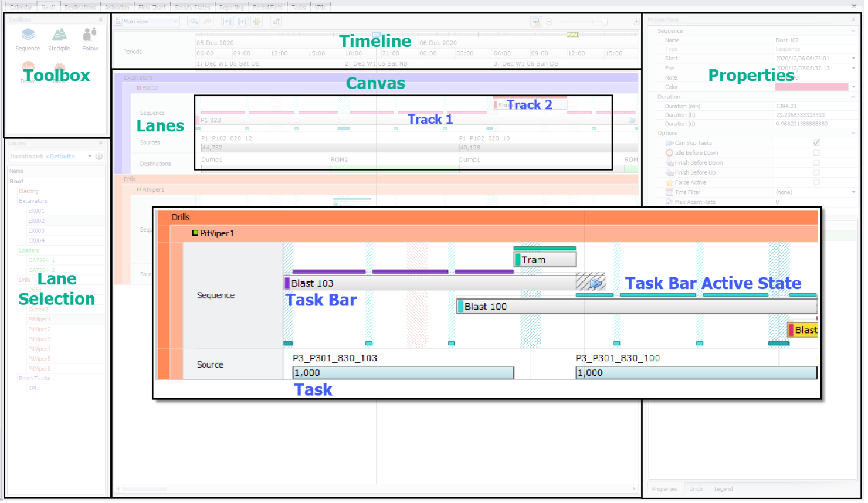Select the Stockpile tool in Toolbox
The width and height of the screenshot is (868, 503).
[59, 40]
